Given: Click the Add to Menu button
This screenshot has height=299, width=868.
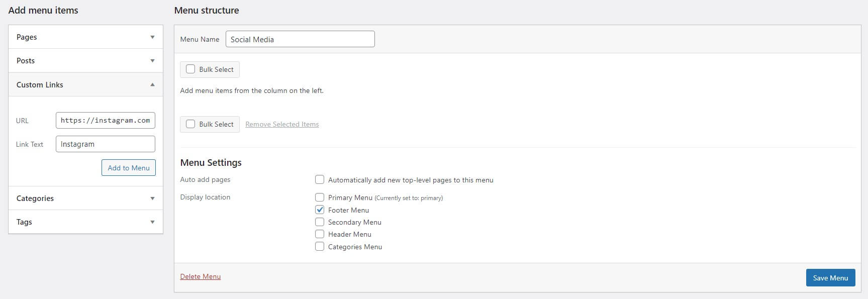Looking at the screenshot, I should [129, 168].
